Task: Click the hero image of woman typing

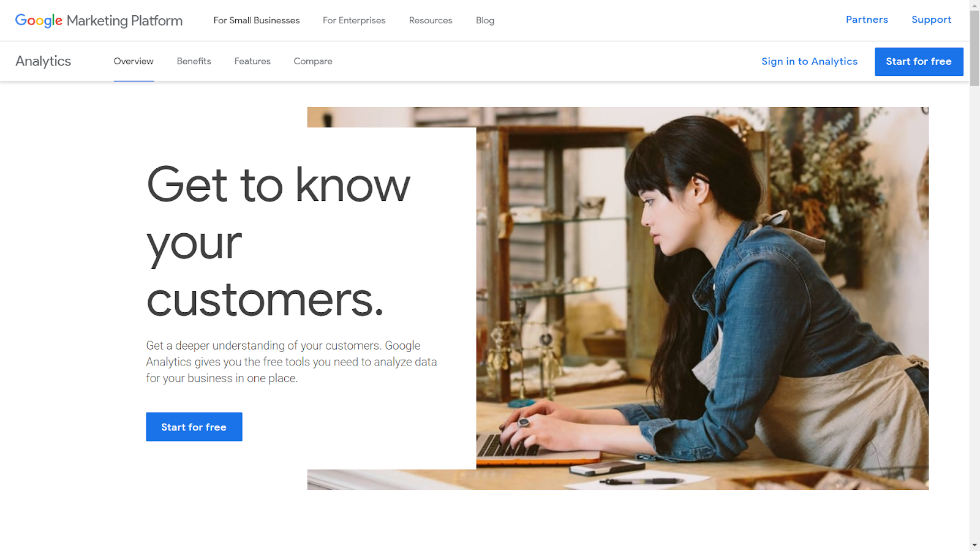Action: (x=702, y=298)
